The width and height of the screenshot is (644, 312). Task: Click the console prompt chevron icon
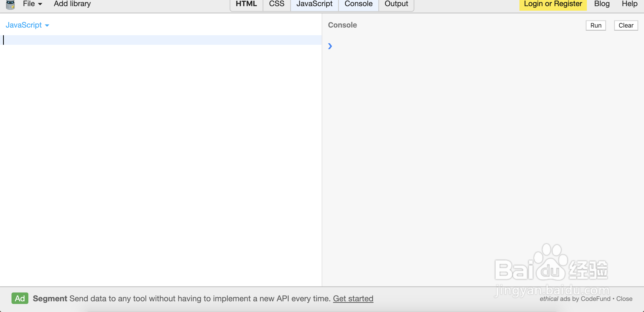point(331,46)
